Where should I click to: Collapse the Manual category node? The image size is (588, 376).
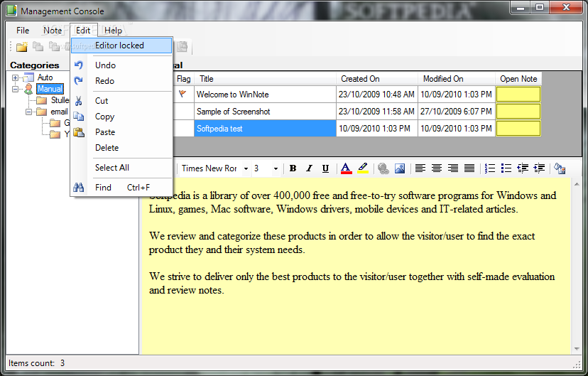point(15,90)
